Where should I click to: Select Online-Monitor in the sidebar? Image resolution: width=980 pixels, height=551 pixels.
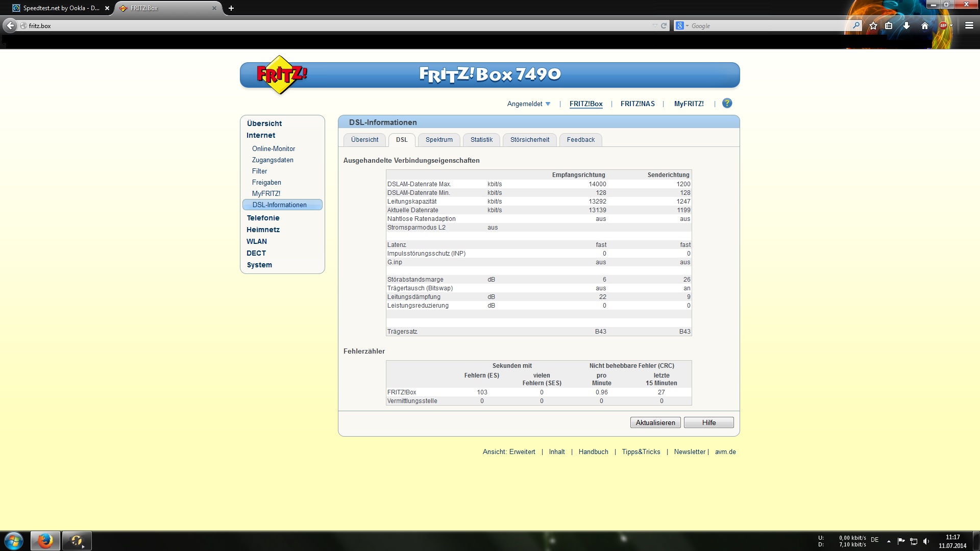[274, 148]
